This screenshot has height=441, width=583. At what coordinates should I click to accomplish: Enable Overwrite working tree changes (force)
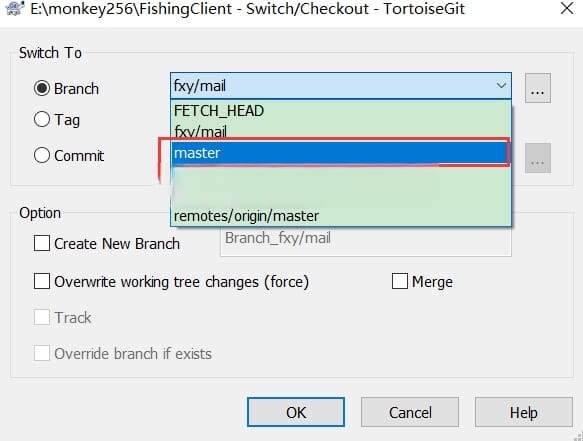42,281
